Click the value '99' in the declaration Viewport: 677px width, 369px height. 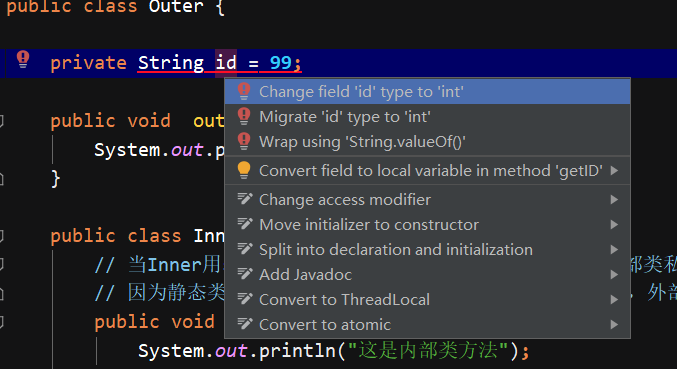point(281,63)
